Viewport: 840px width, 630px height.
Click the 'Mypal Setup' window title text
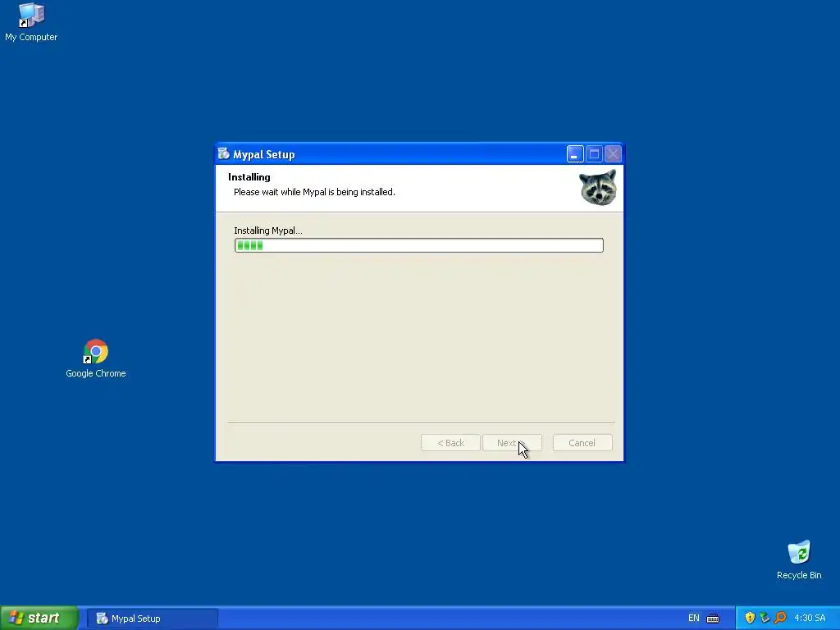click(264, 155)
